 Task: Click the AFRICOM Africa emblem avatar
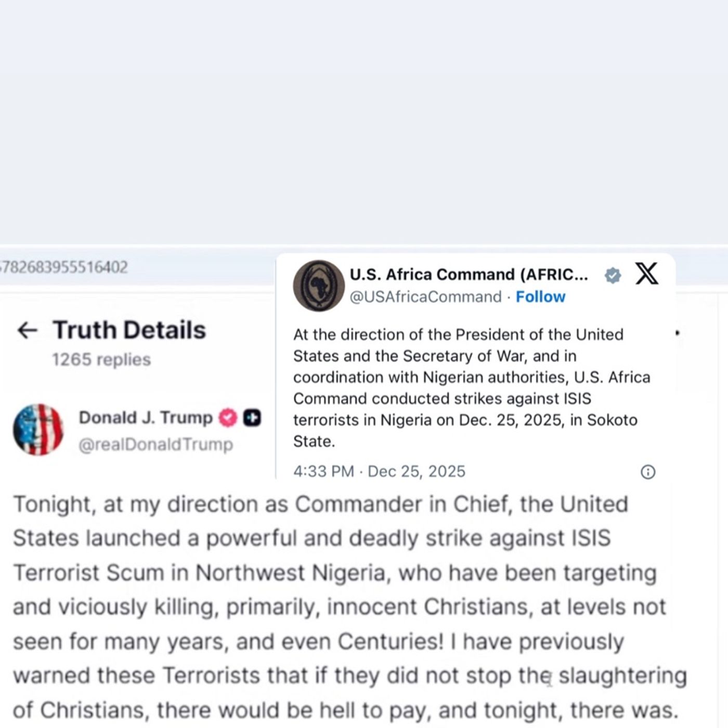point(318,284)
